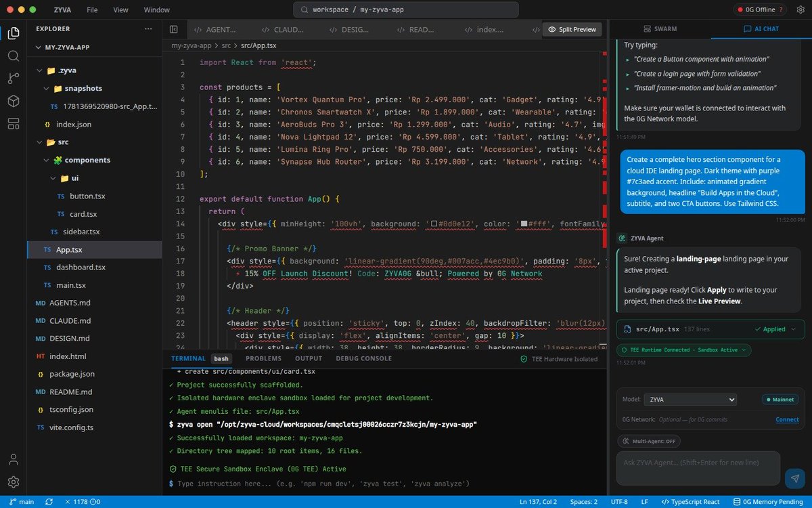Open the File menu
Viewport: 812px width, 508px height.
click(92, 10)
